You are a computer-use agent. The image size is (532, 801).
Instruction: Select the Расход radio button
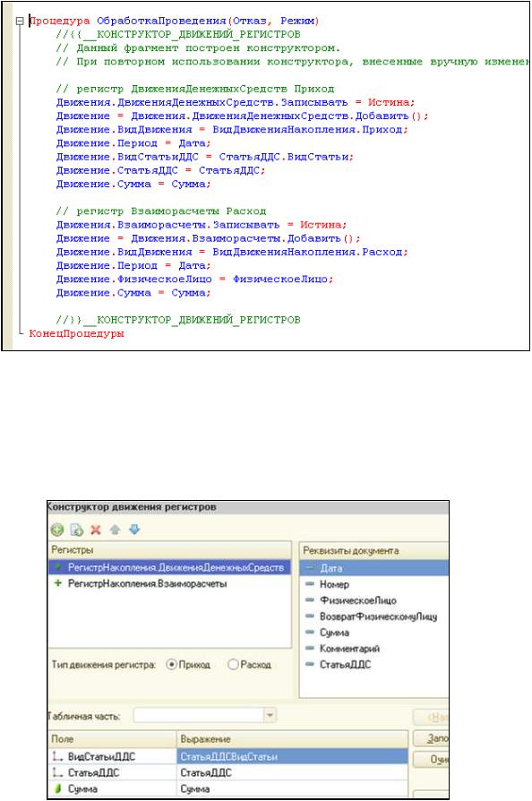click(x=233, y=665)
